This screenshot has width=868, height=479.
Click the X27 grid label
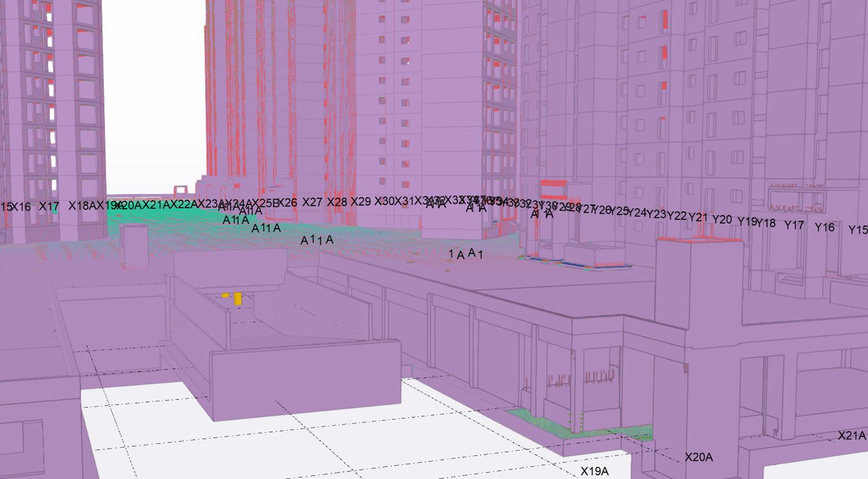(x=312, y=203)
